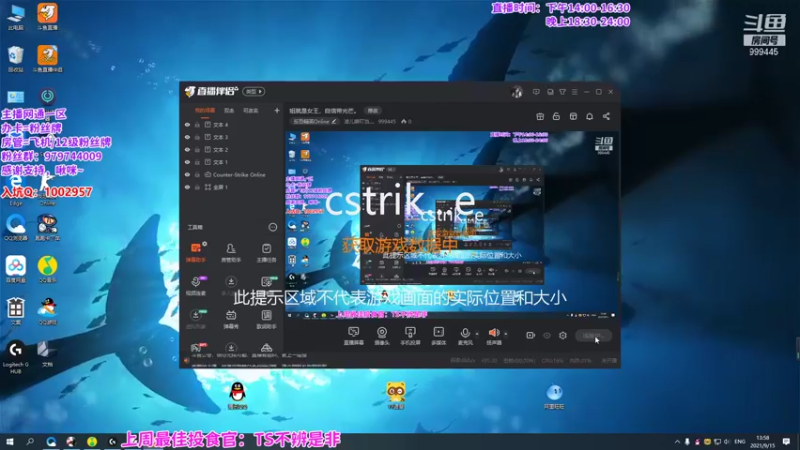Open the gift box icon in the header row

coord(540,116)
